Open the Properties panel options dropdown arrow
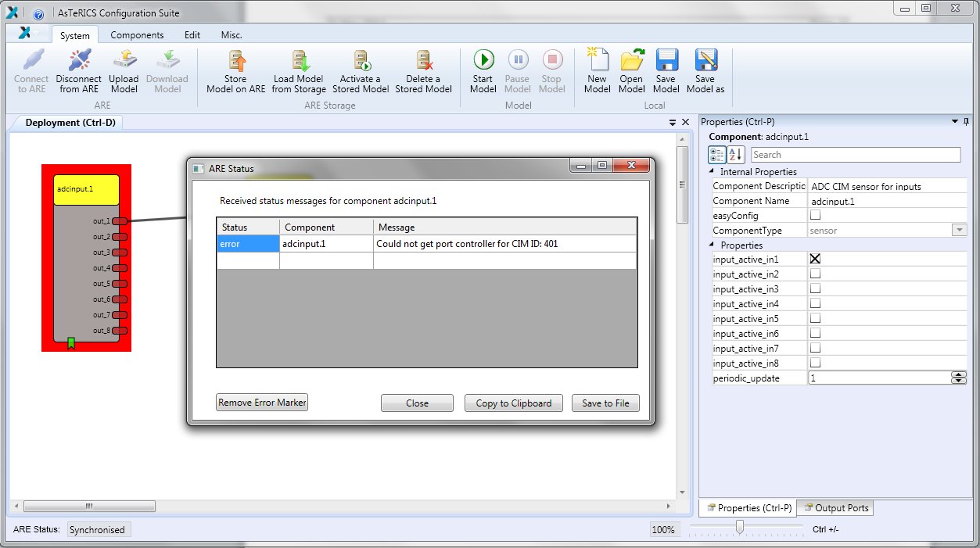980x548 pixels. pos(954,122)
